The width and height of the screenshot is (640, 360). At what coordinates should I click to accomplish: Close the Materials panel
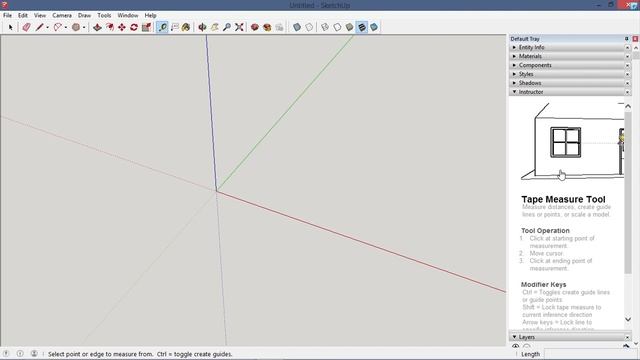pyautogui.click(x=627, y=56)
